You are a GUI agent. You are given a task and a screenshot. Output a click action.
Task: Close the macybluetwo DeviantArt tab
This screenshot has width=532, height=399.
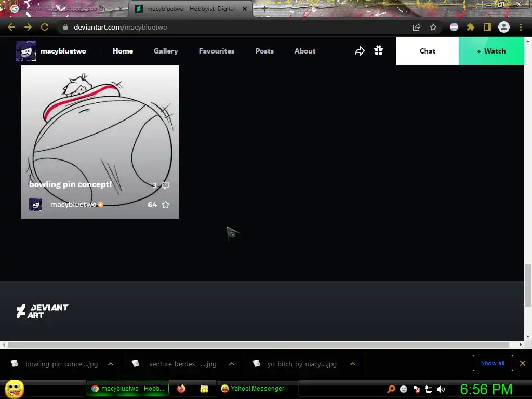coord(245,9)
